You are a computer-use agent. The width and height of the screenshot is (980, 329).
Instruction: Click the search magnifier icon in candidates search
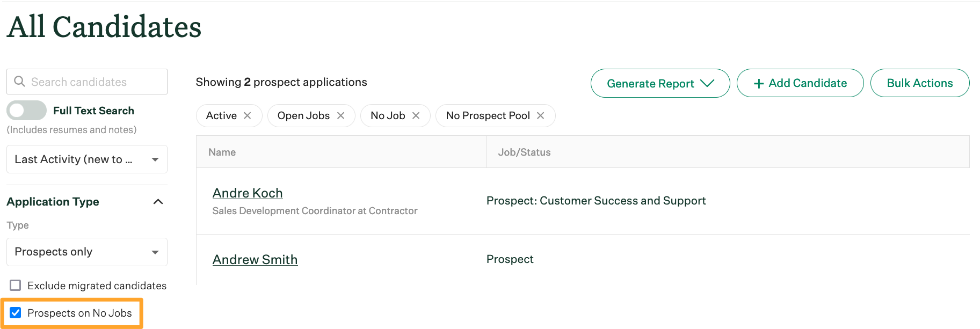pos(20,82)
